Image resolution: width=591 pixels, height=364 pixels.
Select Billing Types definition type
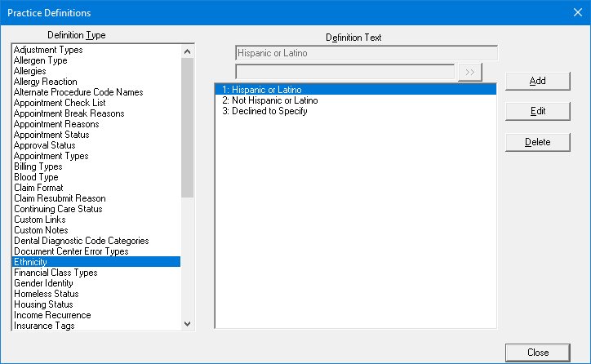pos(39,166)
